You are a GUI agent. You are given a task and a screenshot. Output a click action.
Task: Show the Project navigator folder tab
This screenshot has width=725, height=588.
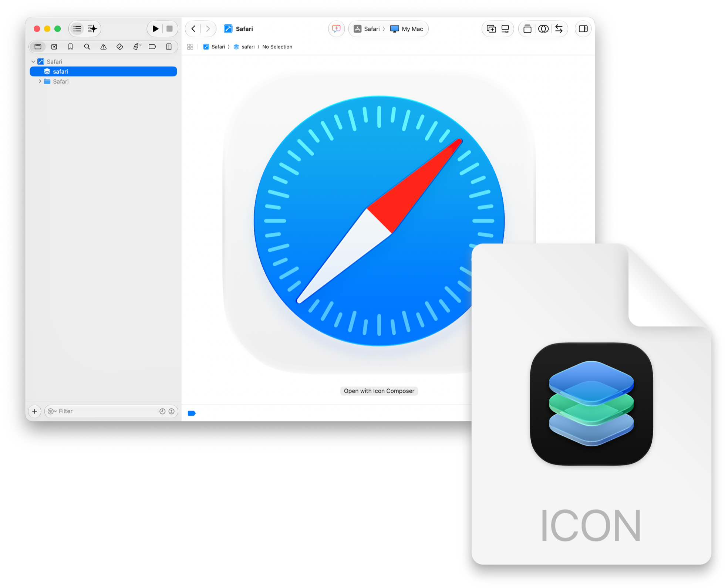coord(38,47)
